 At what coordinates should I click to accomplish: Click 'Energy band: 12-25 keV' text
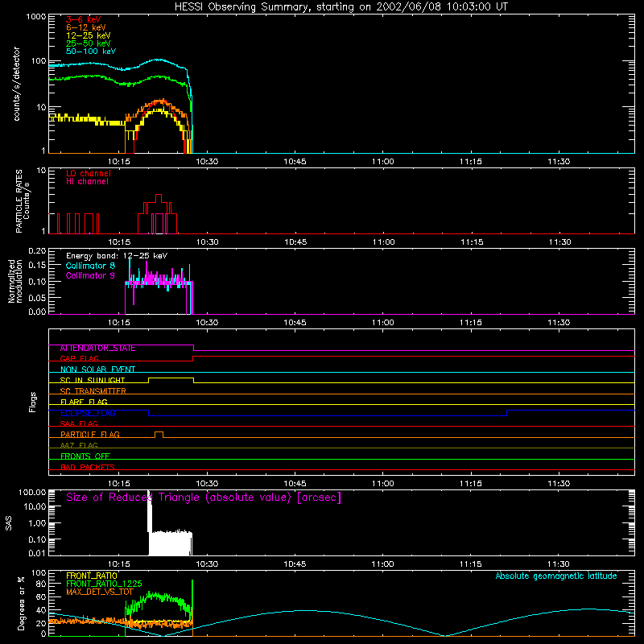(117, 256)
